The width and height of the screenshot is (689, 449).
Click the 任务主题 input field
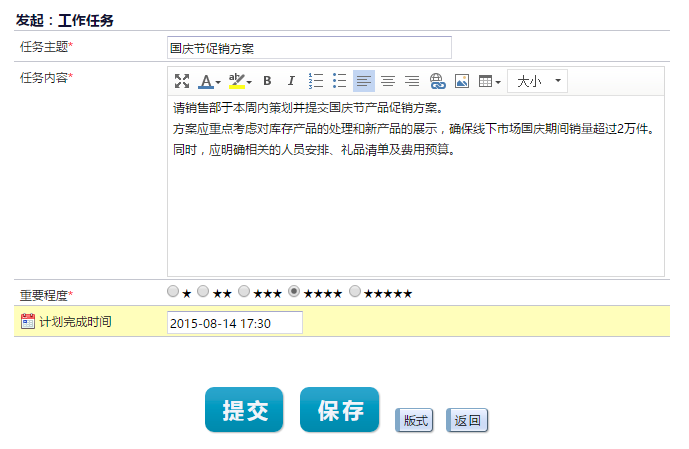(309, 47)
